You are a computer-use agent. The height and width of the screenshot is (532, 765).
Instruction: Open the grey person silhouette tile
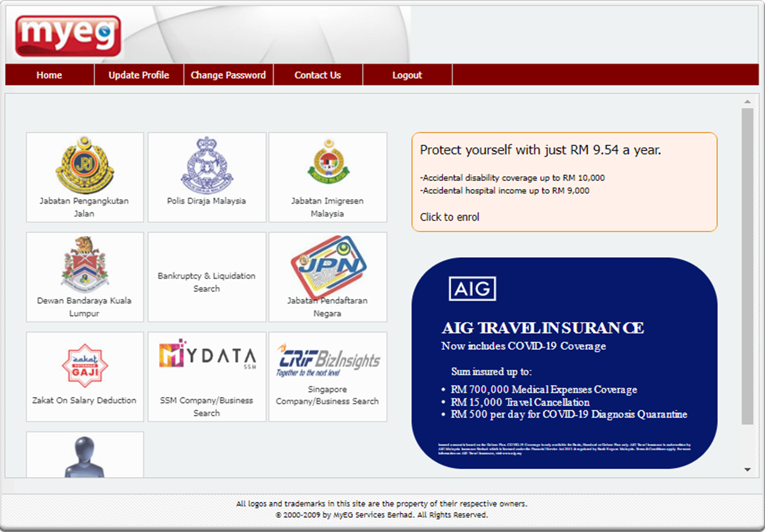(x=85, y=456)
